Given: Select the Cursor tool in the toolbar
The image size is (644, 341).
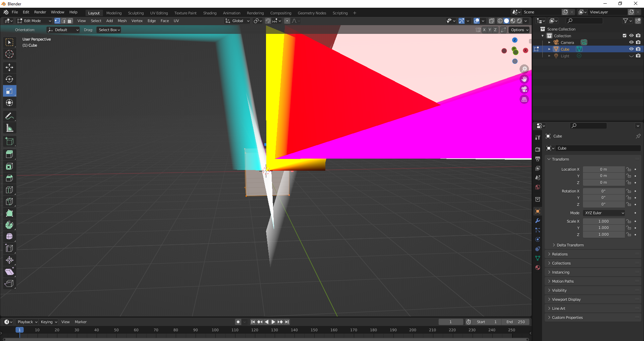Looking at the screenshot, I should [9, 54].
